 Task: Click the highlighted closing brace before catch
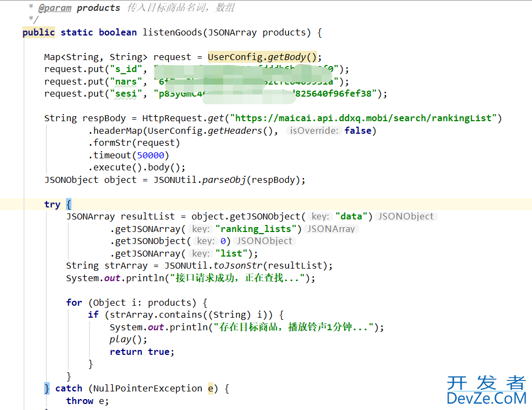coord(47,389)
